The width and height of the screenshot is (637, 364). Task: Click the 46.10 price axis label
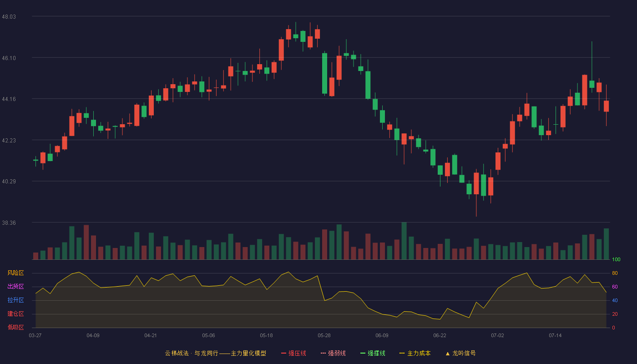coord(9,58)
